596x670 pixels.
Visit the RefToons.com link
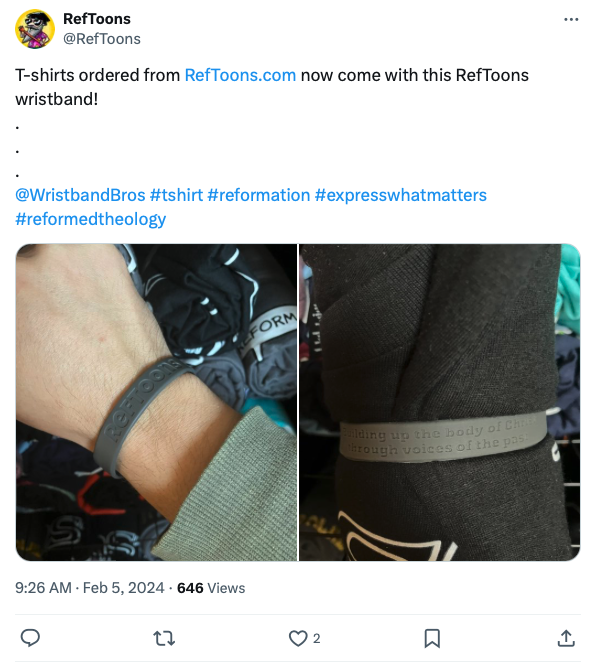pos(240,75)
